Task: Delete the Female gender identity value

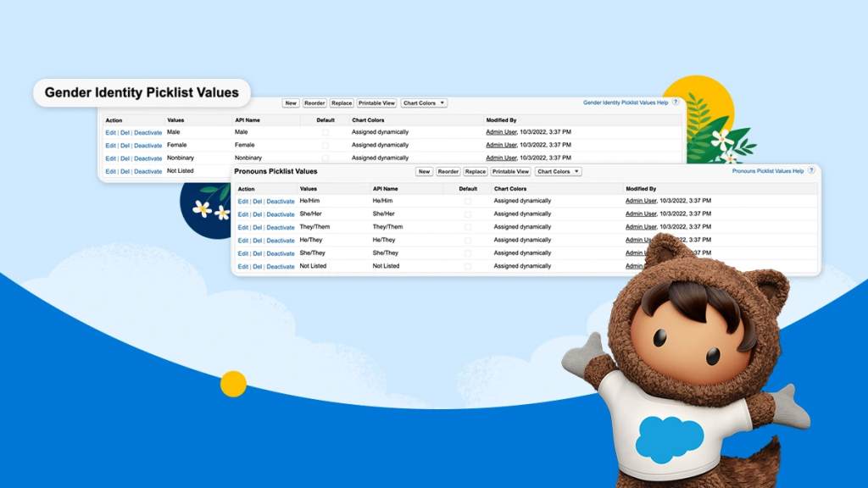Action: (125, 146)
